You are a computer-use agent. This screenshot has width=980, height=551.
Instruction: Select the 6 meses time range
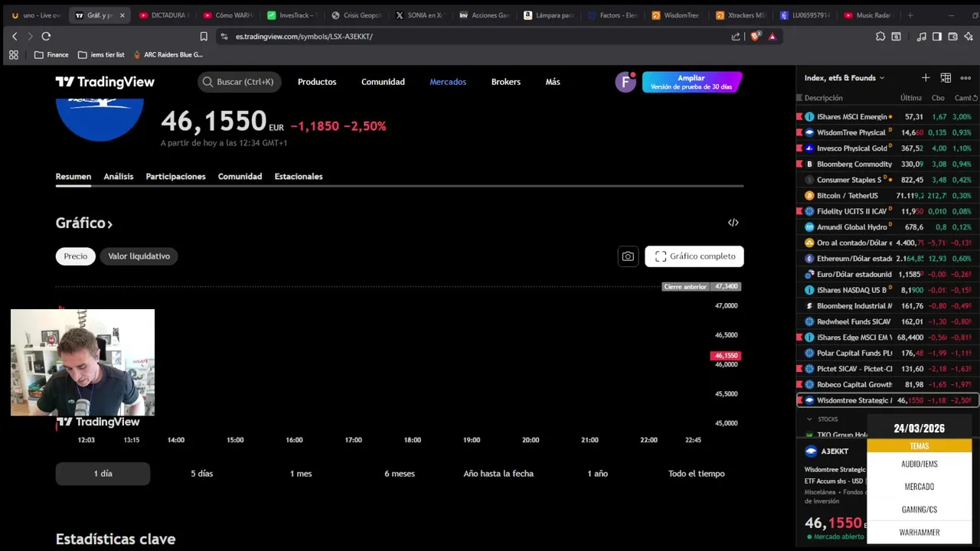pos(400,474)
